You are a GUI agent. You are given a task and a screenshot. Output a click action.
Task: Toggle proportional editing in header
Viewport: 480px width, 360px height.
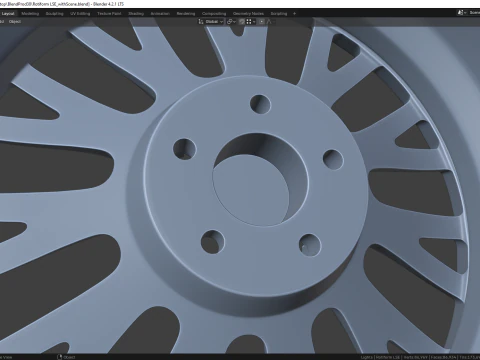(261, 22)
